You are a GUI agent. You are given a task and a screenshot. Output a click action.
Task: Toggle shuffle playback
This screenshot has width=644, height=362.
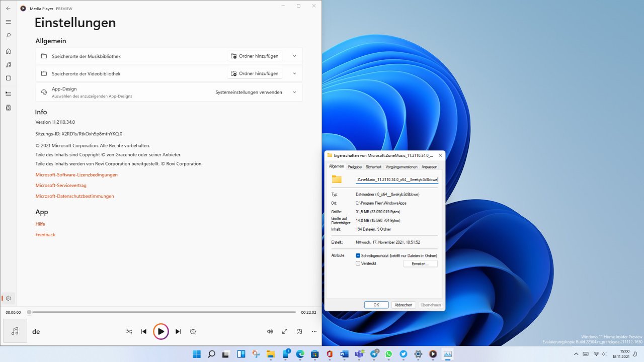tap(129, 331)
